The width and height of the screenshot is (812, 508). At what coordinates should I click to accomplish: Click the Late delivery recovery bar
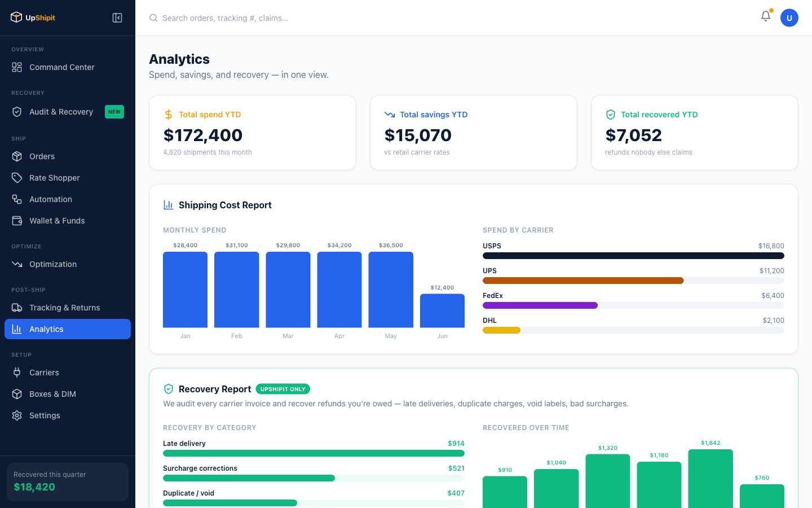click(314, 453)
